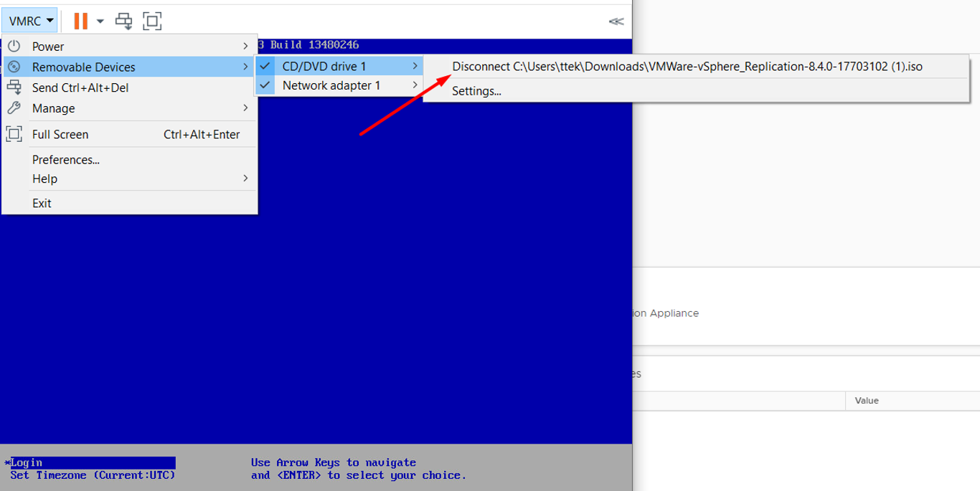
Task: Click the orange Pause VM icon
Action: coord(80,21)
